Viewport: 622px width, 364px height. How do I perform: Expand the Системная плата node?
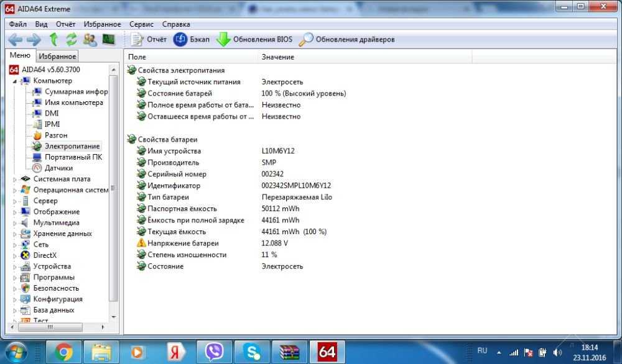coord(15,180)
